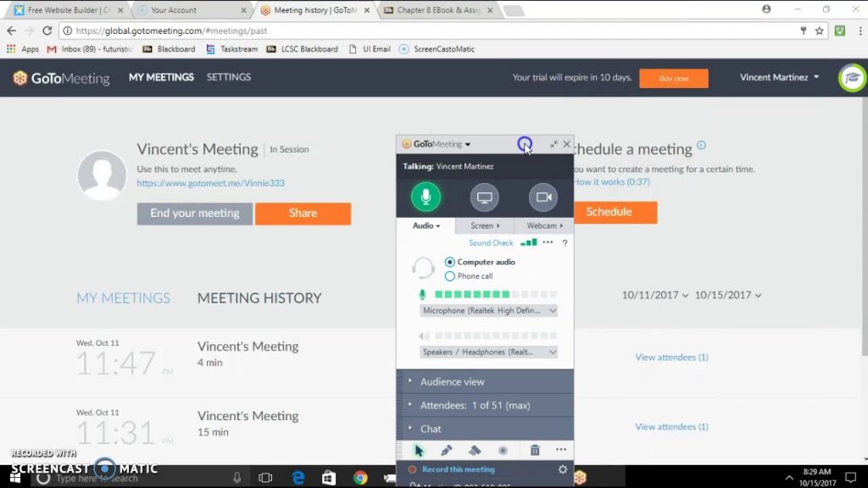Click the browser address bar
868x488 pixels.
(431, 31)
